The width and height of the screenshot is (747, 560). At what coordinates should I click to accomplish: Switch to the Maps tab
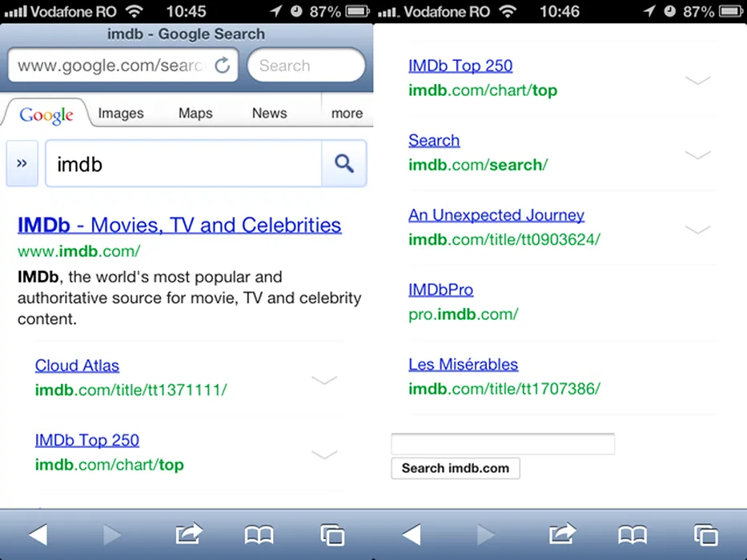(195, 114)
